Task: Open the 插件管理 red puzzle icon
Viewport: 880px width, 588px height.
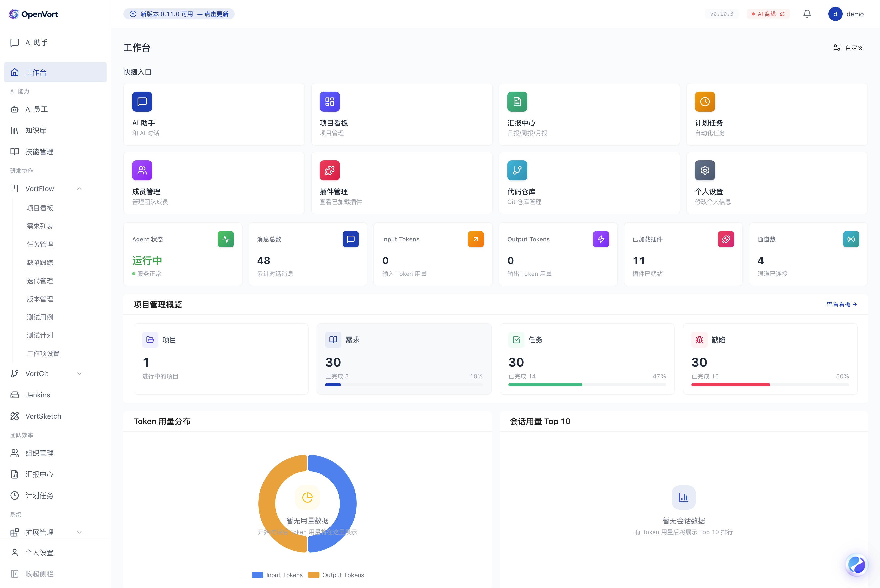Action: [329, 170]
